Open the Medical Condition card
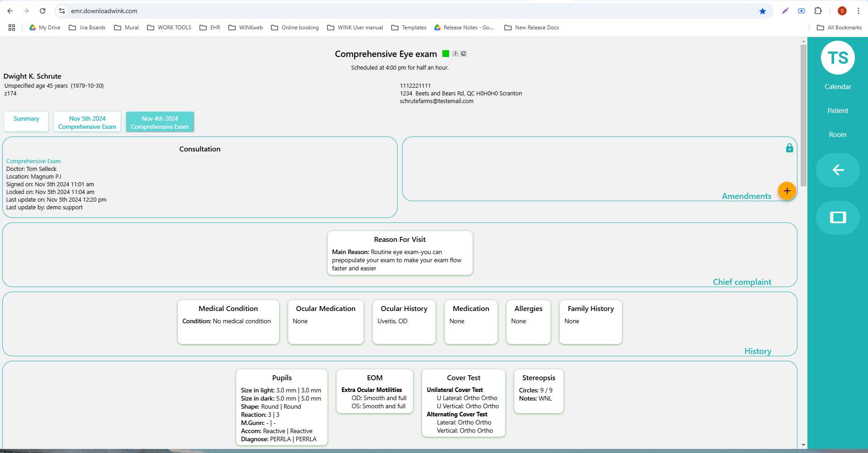Screen dimensions: 868x453 click(228, 322)
